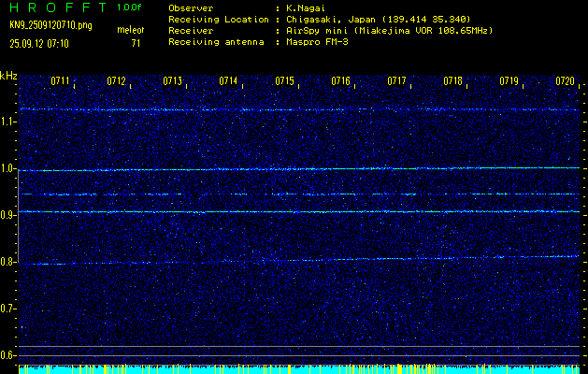This screenshot has height=374, width=588.
Task: Click the cyan signal strength bar graph
Action: click(299, 369)
